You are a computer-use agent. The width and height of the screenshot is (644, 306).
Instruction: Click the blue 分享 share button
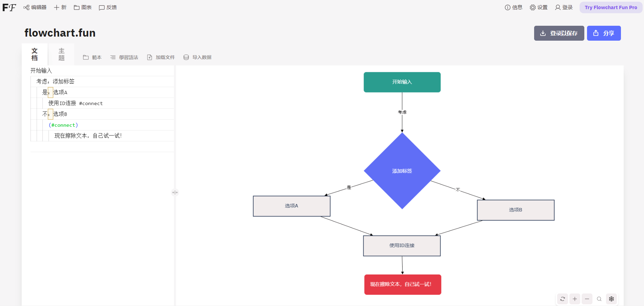[x=604, y=33]
